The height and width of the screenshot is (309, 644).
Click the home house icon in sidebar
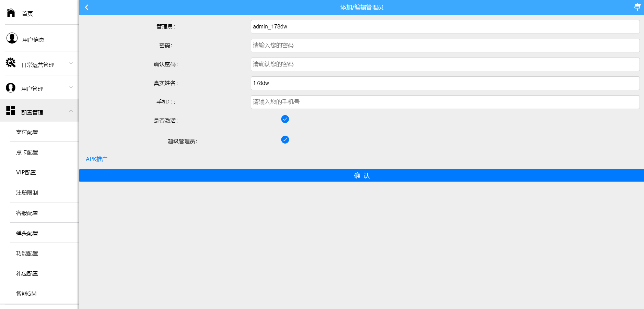click(11, 13)
